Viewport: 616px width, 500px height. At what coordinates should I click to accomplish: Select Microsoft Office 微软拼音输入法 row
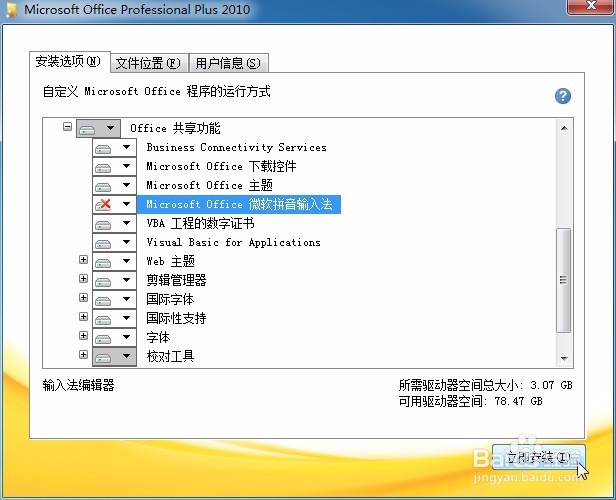point(239,204)
